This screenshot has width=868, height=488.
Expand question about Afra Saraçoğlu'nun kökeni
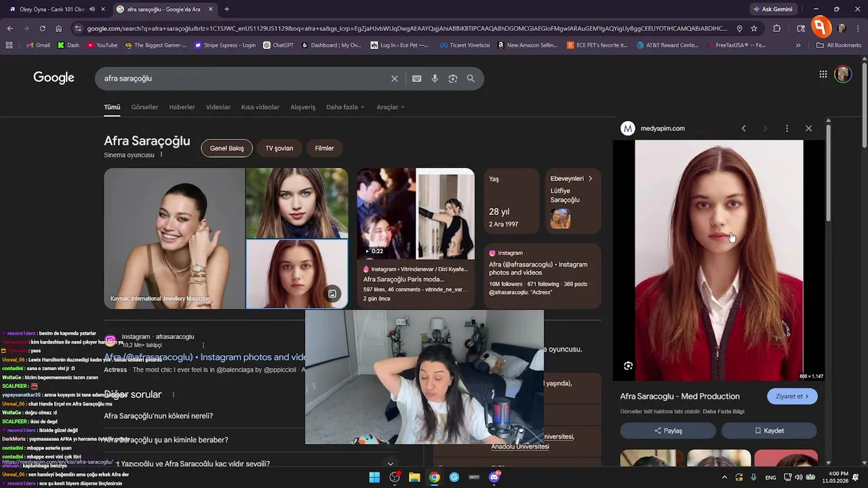(159, 416)
